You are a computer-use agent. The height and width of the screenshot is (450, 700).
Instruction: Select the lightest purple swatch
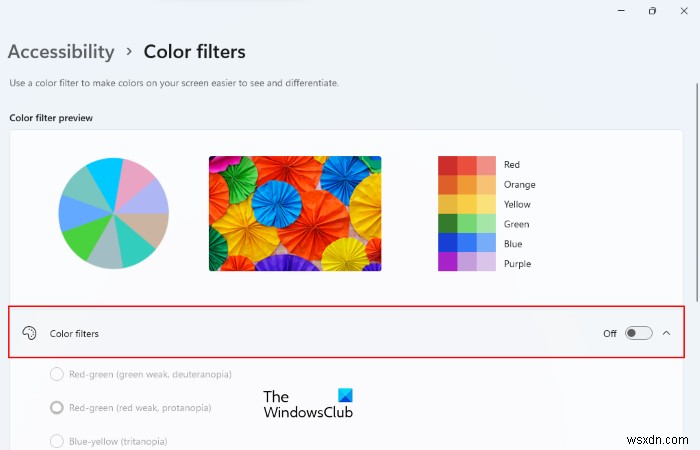pos(486,263)
